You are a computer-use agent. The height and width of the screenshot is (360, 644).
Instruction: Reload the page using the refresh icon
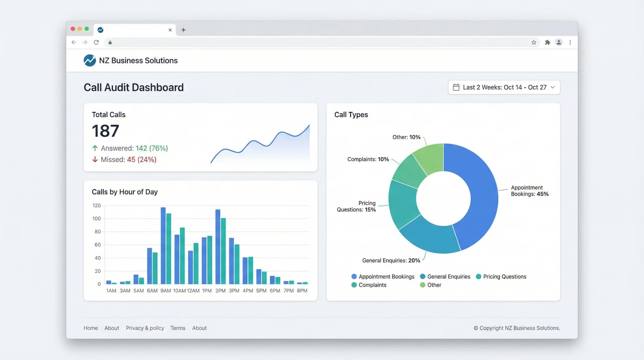point(97,42)
